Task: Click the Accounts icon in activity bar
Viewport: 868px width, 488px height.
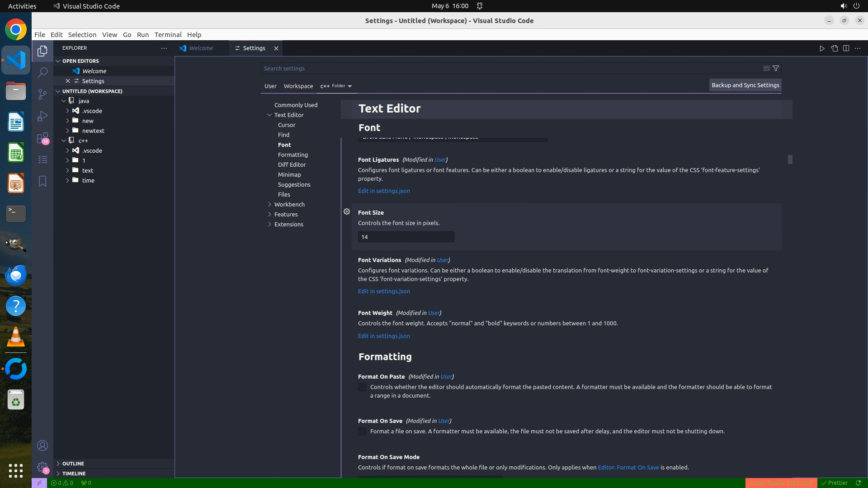Action: click(x=42, y=446)
